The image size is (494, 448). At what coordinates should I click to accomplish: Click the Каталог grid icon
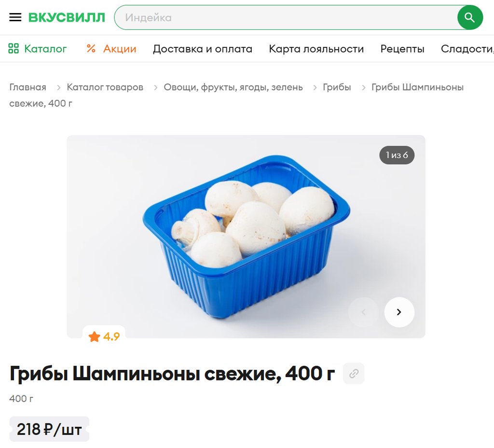pyautogui.click(x=13, y=49)
